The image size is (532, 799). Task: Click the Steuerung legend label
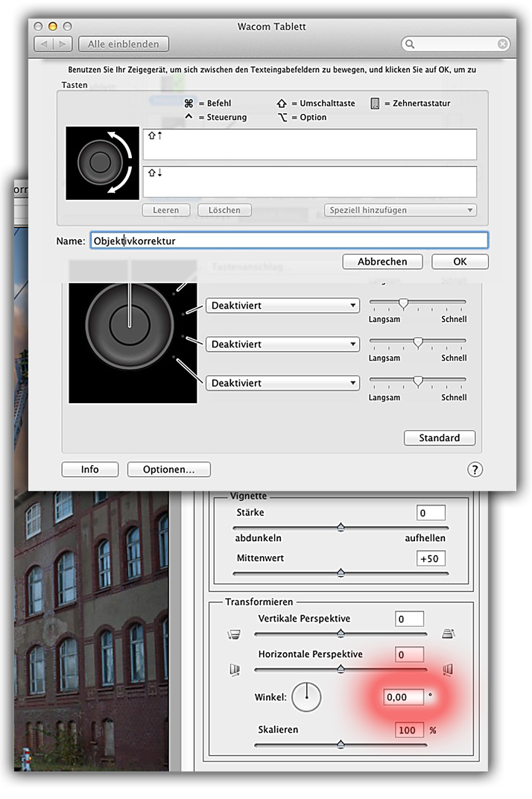pyautogui.click(x=227, y=117)
